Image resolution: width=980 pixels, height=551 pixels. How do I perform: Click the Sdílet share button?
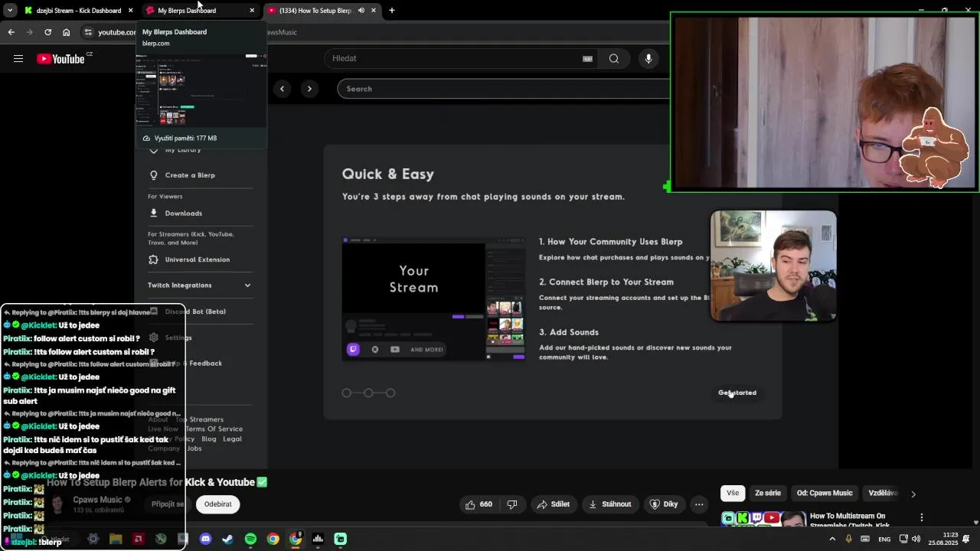pyautogui.click(x=554, y=504)
